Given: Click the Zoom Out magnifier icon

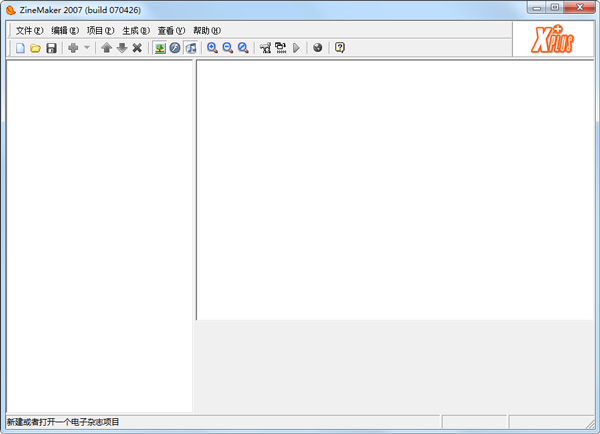Looking at the screenshot, I should (227, 48).
